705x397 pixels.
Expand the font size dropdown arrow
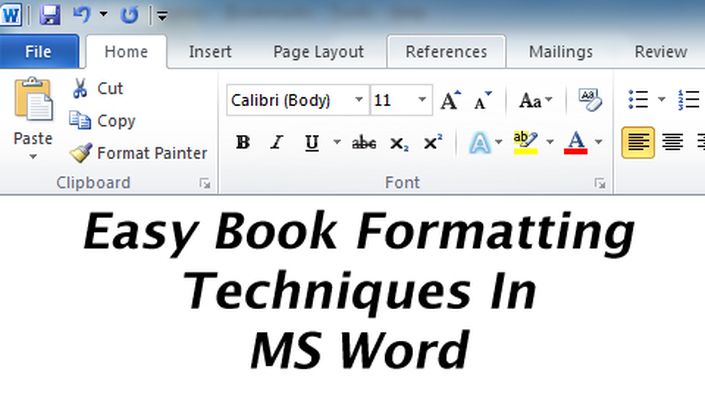(422, 100)
